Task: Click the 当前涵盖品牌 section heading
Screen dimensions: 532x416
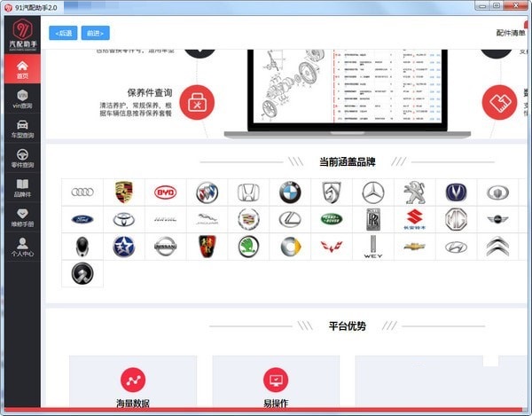Action: pos(348,161)
